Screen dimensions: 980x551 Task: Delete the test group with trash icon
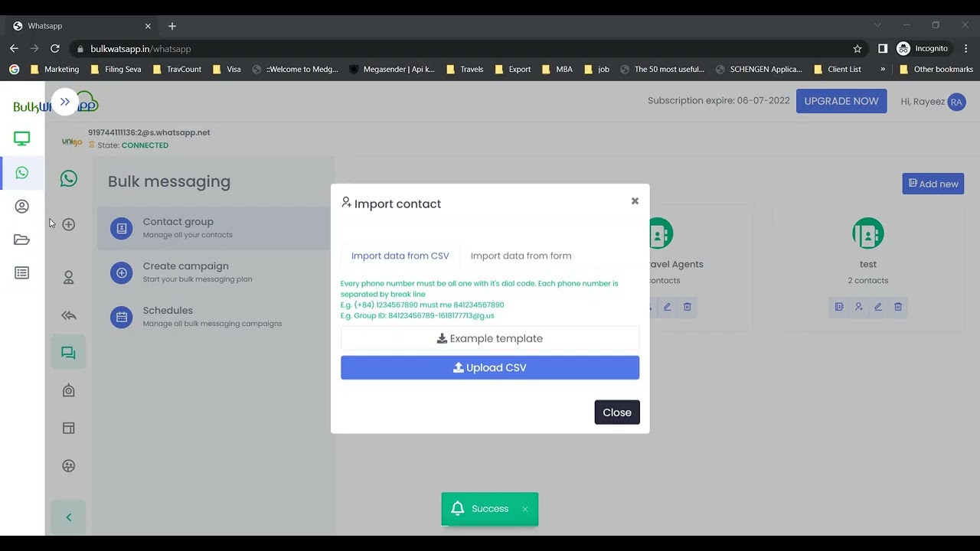898,307
